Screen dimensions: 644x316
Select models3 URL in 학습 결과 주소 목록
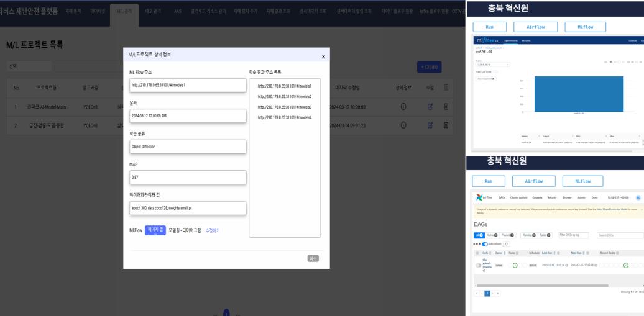285,107
